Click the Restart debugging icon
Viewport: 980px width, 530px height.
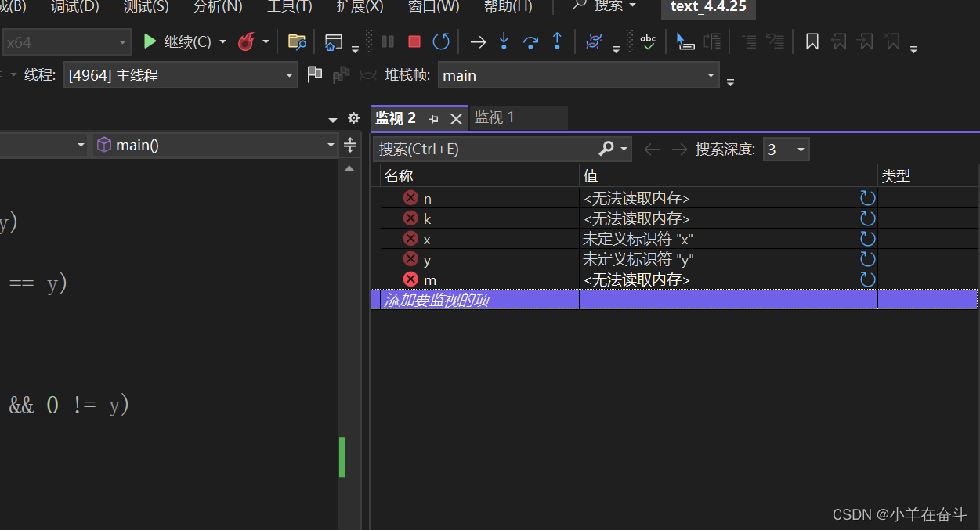point(441,41)
